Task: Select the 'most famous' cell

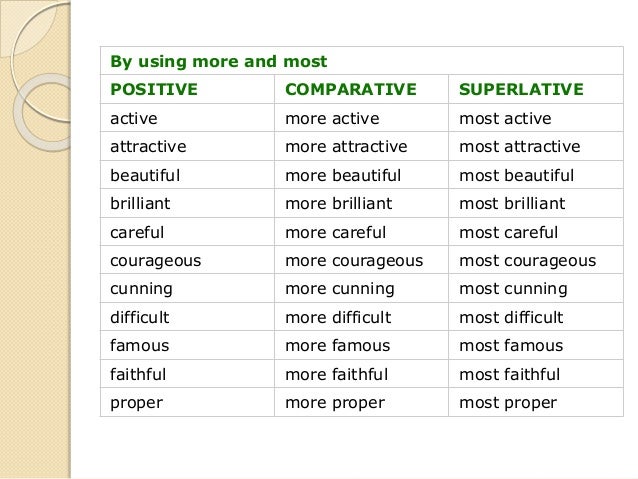Action: (x=511, y=346)
